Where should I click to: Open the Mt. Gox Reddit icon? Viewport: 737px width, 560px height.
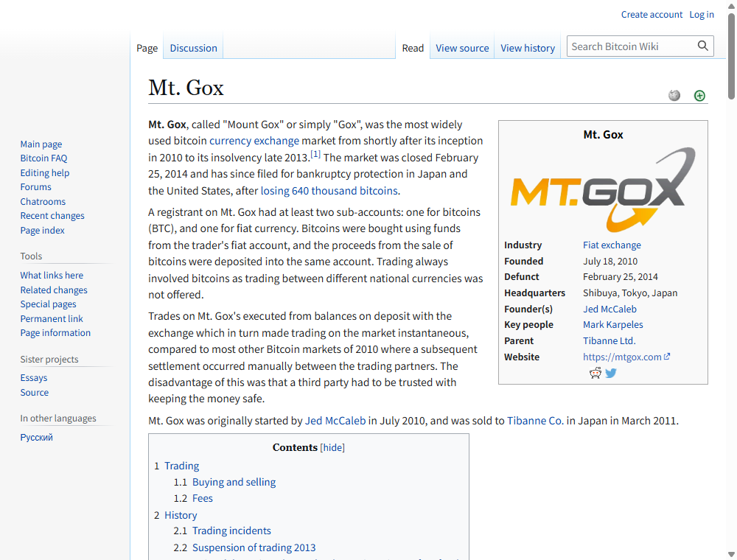tap(595, 373)
